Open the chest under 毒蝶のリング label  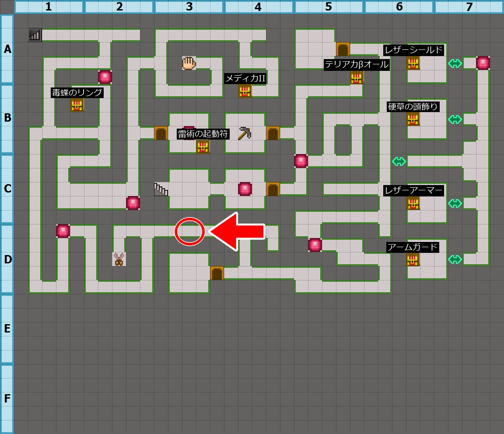pyautogui.click(x=77, y=105)
